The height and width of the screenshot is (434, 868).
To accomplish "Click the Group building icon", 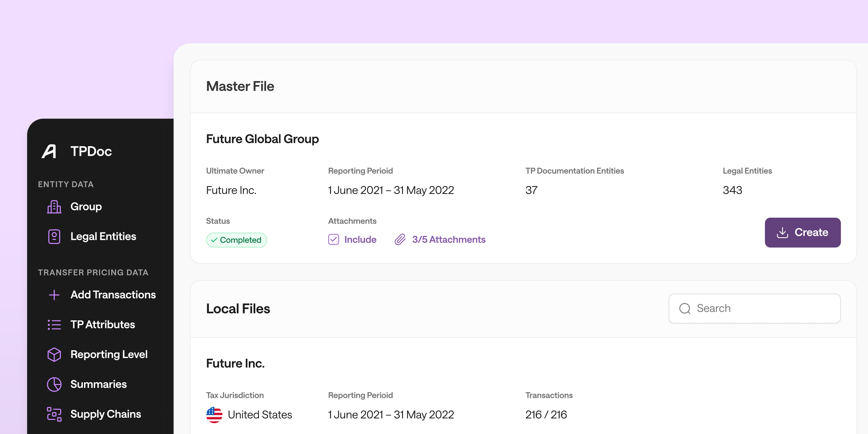I will [54, 206].
